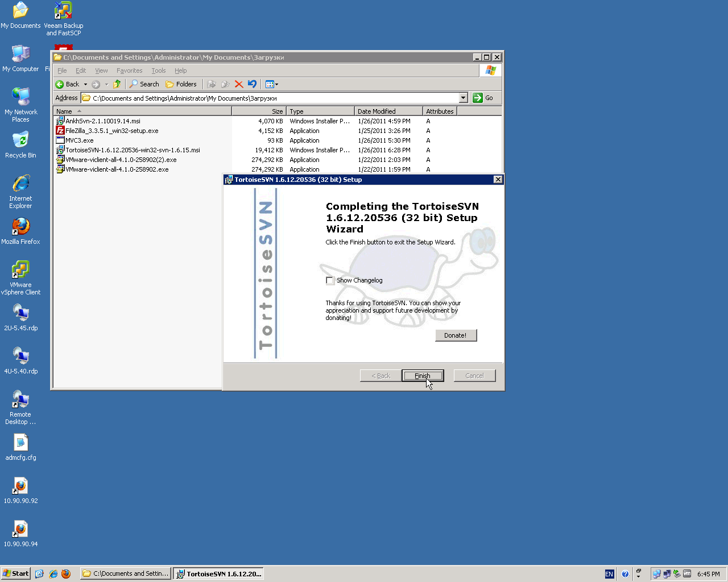The width and height of the screenshot is (728, 582).
Task: Select the 10.90.90.92 desktop shortcut
Action: [20, 491]
